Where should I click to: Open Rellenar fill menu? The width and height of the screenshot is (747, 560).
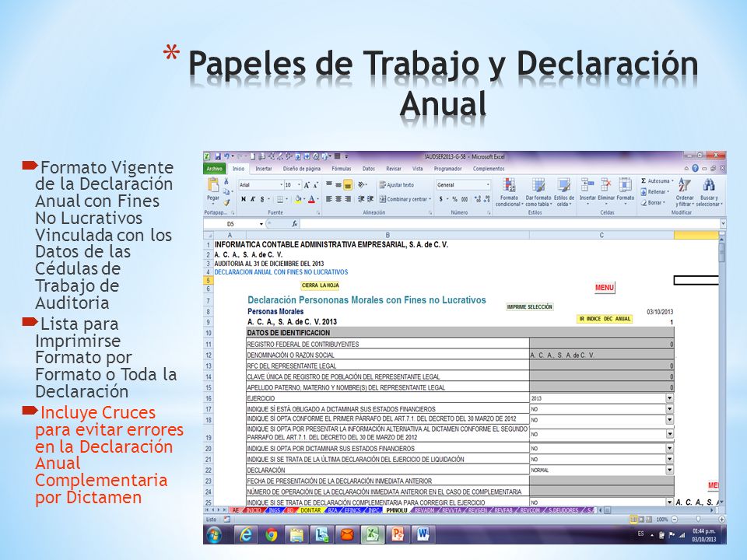pyautogui.click(x=654, y=191)
